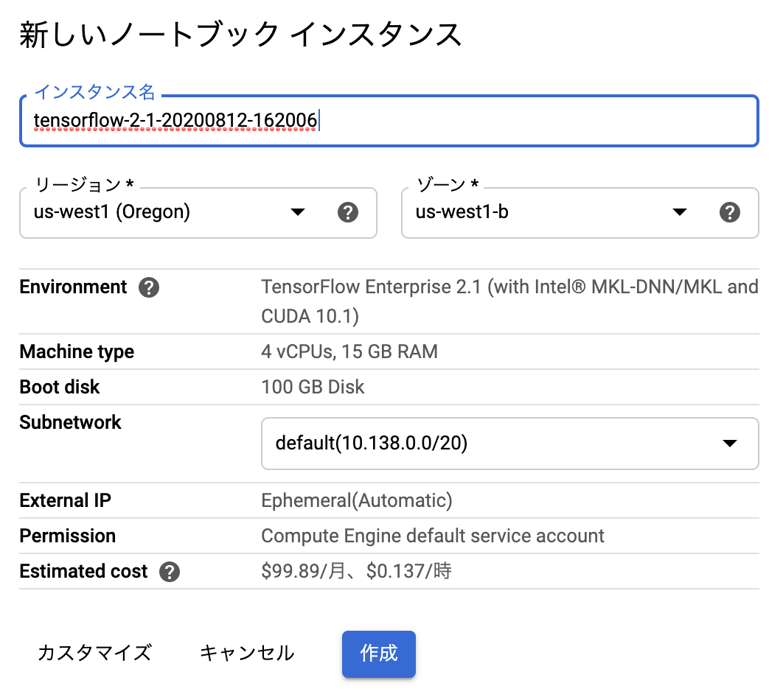Viewport: 783px width, 700px height.
Task: Click the instance name input field
Action: [389, 121]
